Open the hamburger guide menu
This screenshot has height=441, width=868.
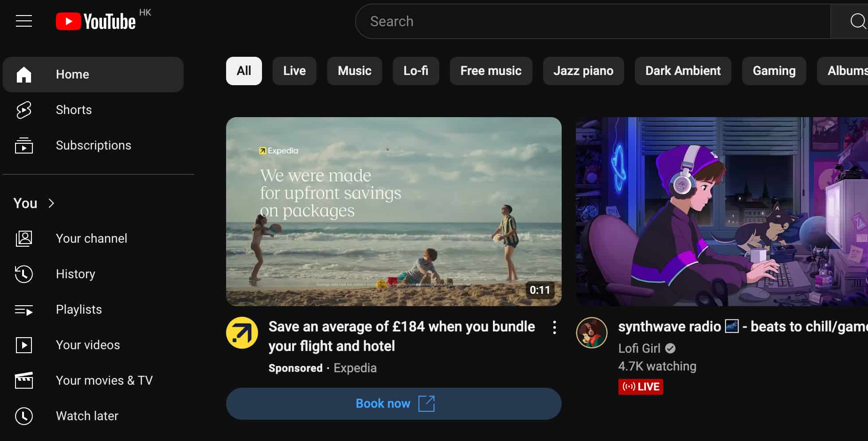24,21
